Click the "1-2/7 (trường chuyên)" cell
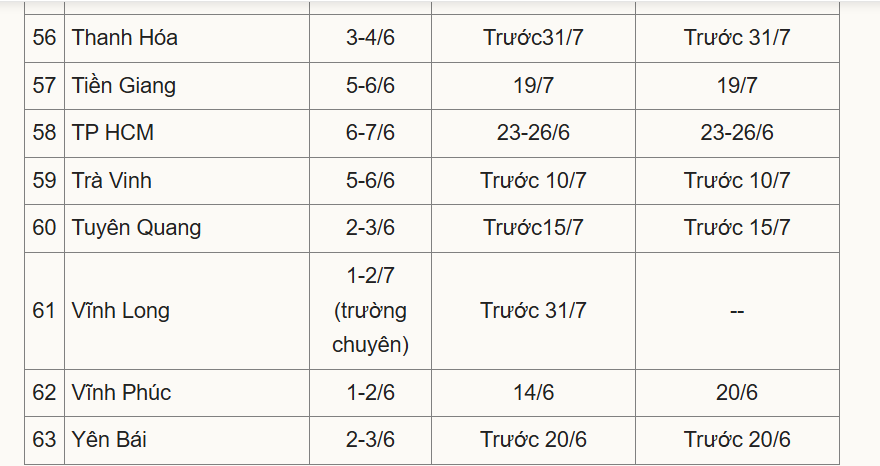The width and height of the screenshot is (880, 466). (x=370, y=310)
